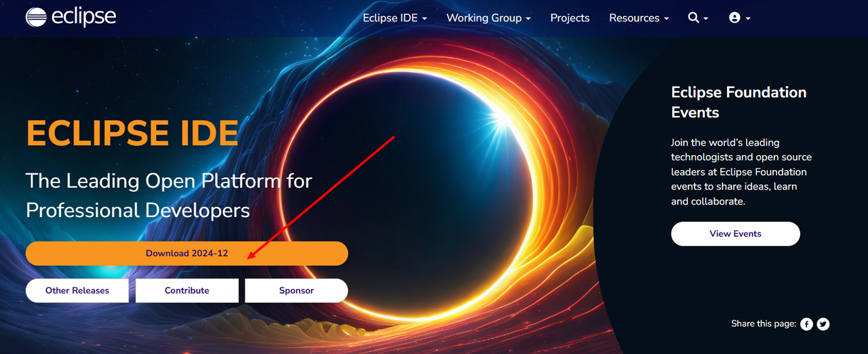Click the Download 2024-12 button

(x=186, y=253)
